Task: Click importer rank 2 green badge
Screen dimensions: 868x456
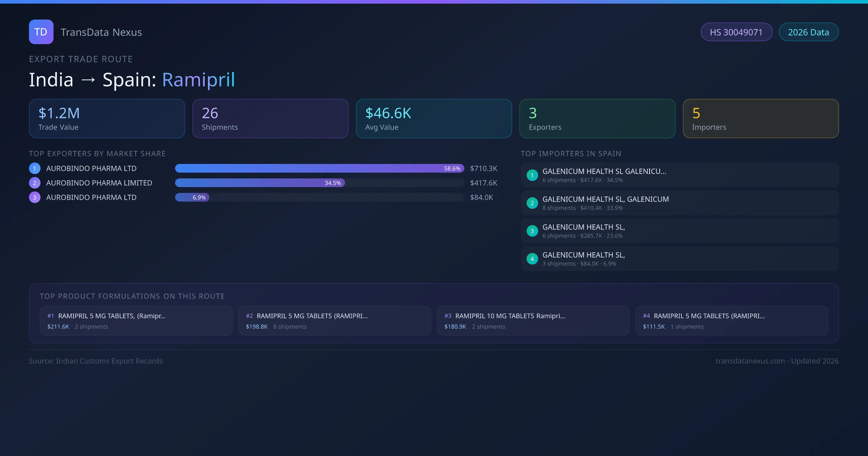Action: point(532,203)
